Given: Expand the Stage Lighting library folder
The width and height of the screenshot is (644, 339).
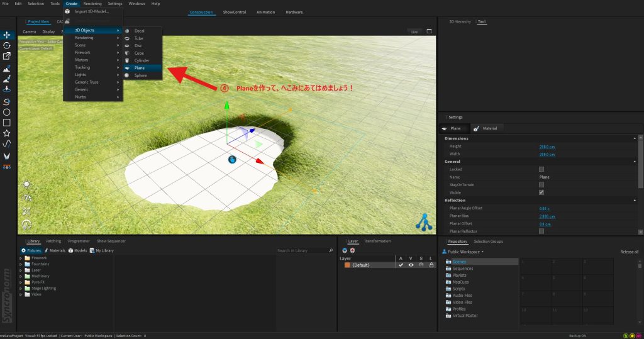Looking at the screenshot, I should (x=21, y=288).
